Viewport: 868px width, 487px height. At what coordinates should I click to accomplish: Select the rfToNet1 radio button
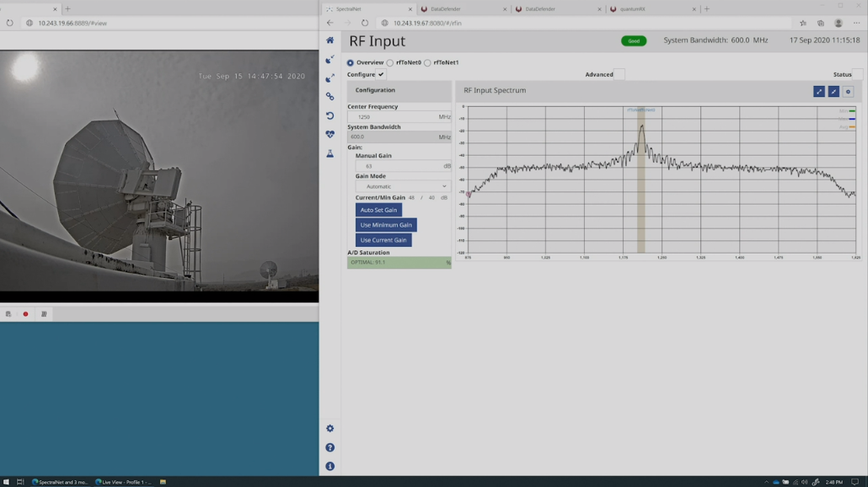pos(427,63)
